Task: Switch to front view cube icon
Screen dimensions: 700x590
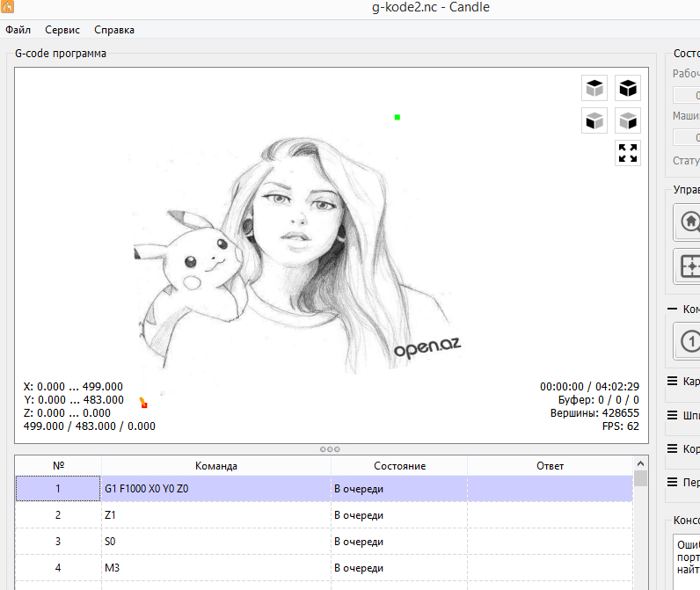Action: [594, 120]
